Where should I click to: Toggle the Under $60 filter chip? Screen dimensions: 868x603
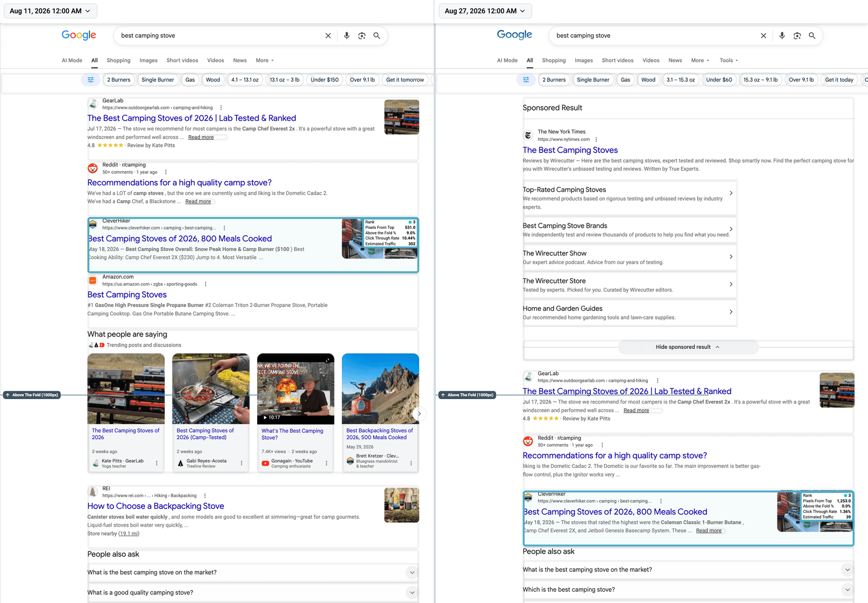719,80
